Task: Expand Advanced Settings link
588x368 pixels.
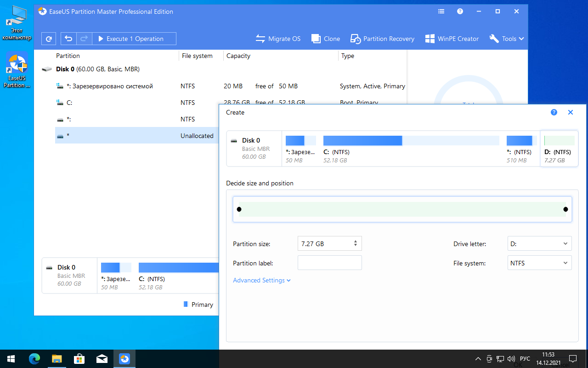Action: 262,280
